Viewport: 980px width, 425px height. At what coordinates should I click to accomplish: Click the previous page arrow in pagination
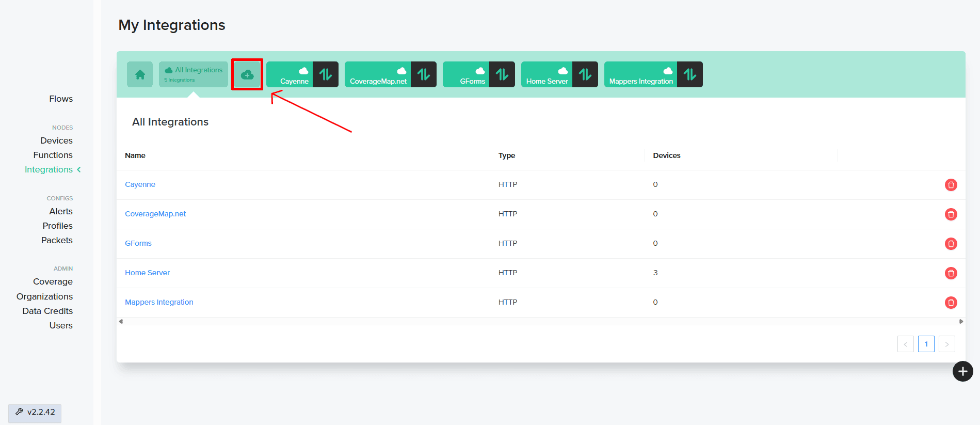(x=906, y=344)
